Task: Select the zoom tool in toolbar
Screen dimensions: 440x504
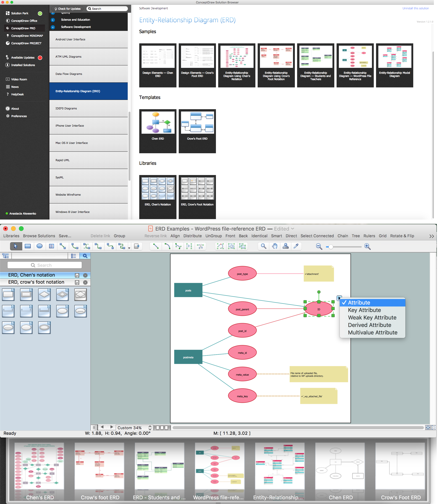Action: pyautogui.click(x=262, y=246)
